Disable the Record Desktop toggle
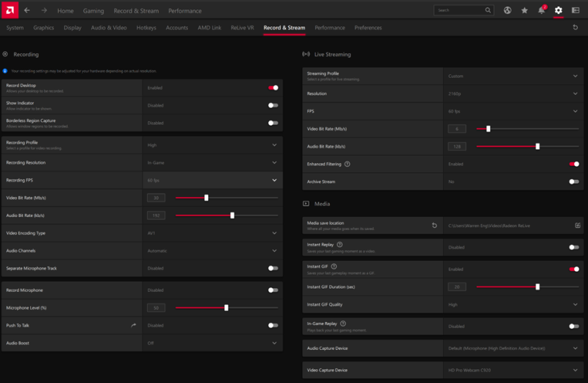 point(273,87)
